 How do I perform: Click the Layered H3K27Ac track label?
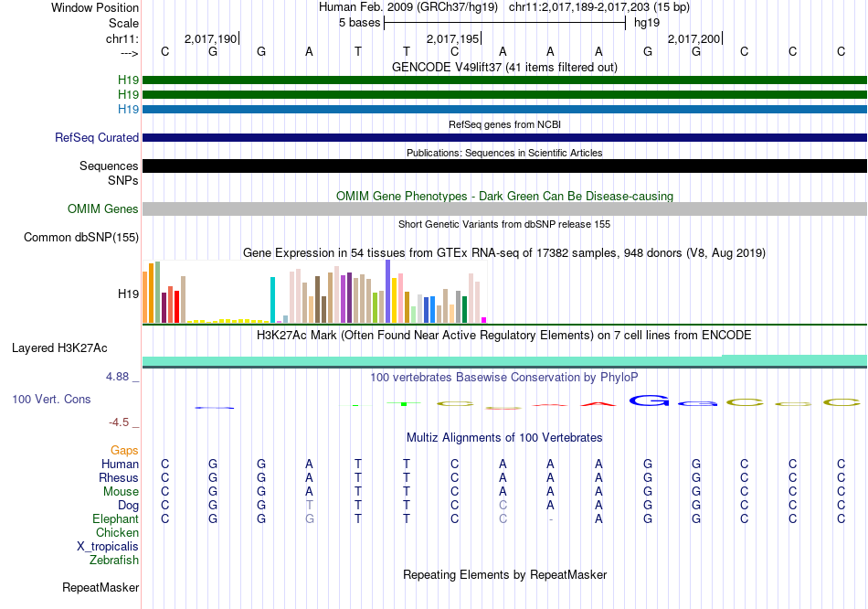59,348
